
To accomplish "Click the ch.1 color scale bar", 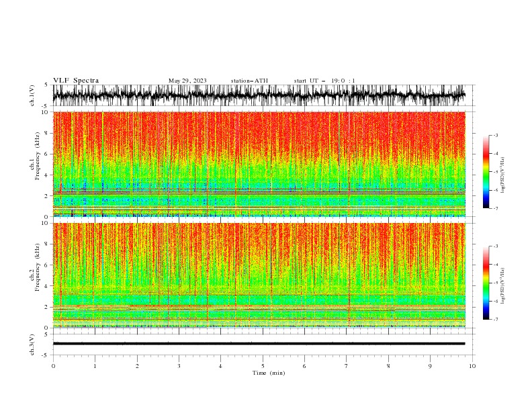I will tap(486, 172).
